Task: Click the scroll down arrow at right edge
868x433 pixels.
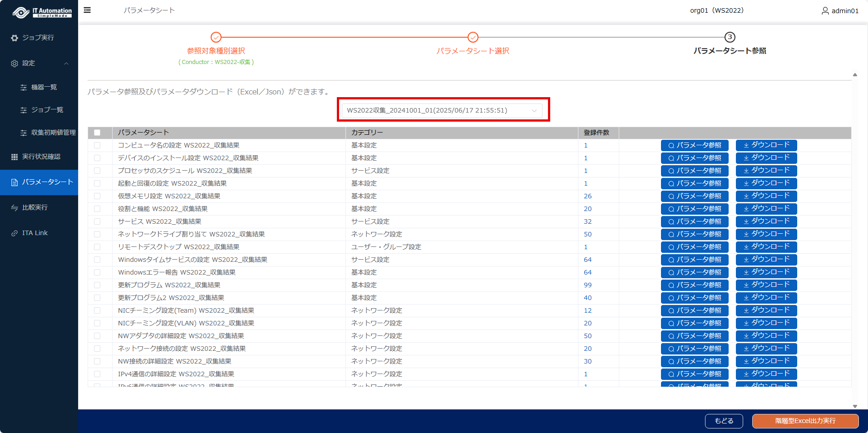Action: coord(855,406)
